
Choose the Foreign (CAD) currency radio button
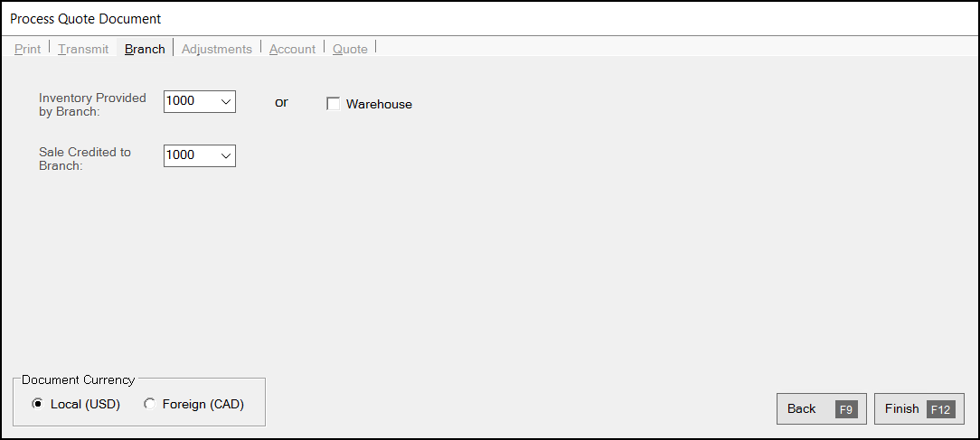click(x=149, y=405)
